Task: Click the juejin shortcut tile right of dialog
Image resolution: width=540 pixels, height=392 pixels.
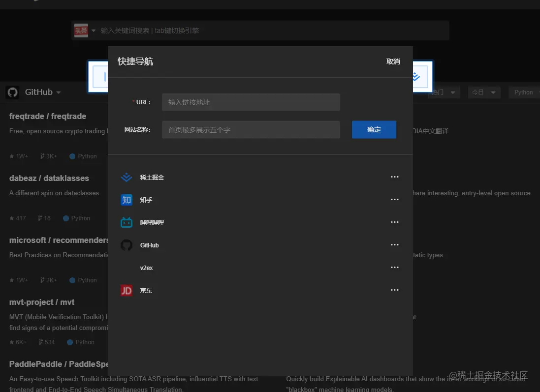Action: point(422,76)
